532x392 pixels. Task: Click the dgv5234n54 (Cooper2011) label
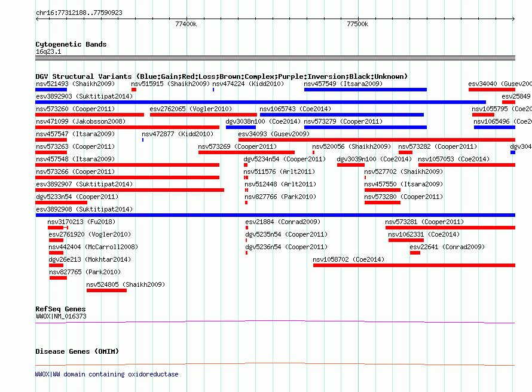[x=285, y=159]
